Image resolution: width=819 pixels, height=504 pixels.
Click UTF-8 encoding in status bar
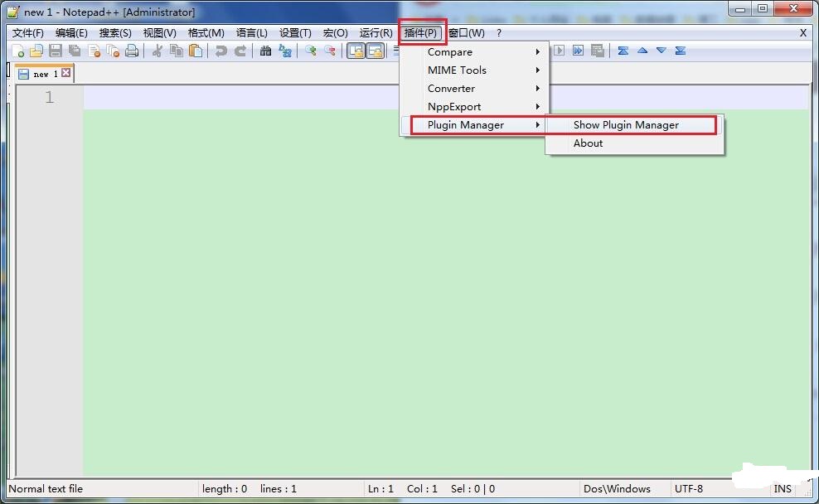tap(688, 489)
